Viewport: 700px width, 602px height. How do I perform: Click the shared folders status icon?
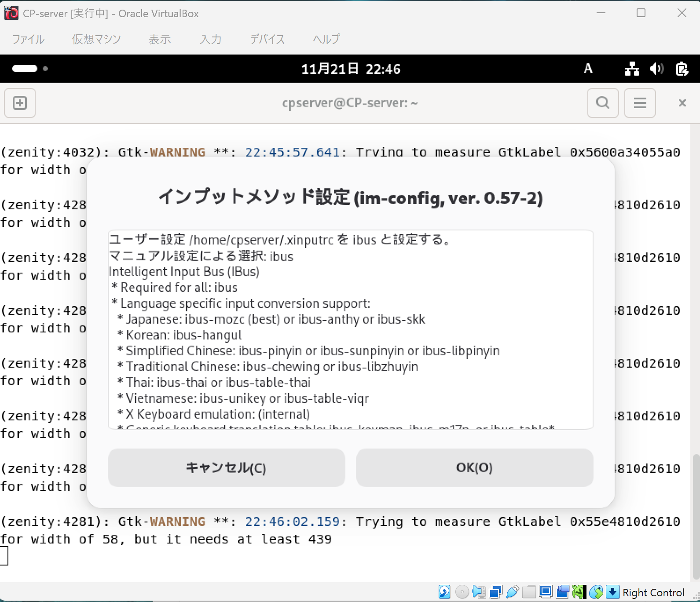[x=529, y=592]
